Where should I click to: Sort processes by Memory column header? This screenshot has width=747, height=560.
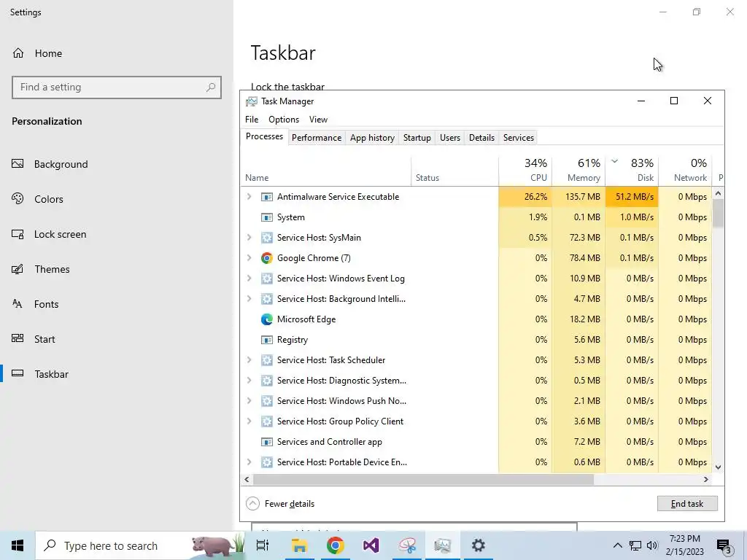(578, 171)
